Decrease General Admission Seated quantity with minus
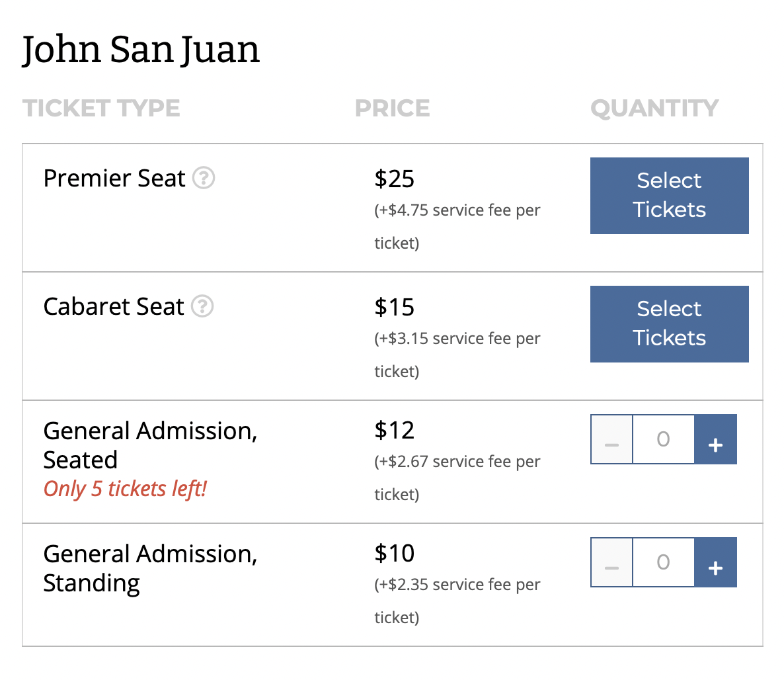Screen dimensions: 784x680 pyautogui.click(x=611, y=439)
